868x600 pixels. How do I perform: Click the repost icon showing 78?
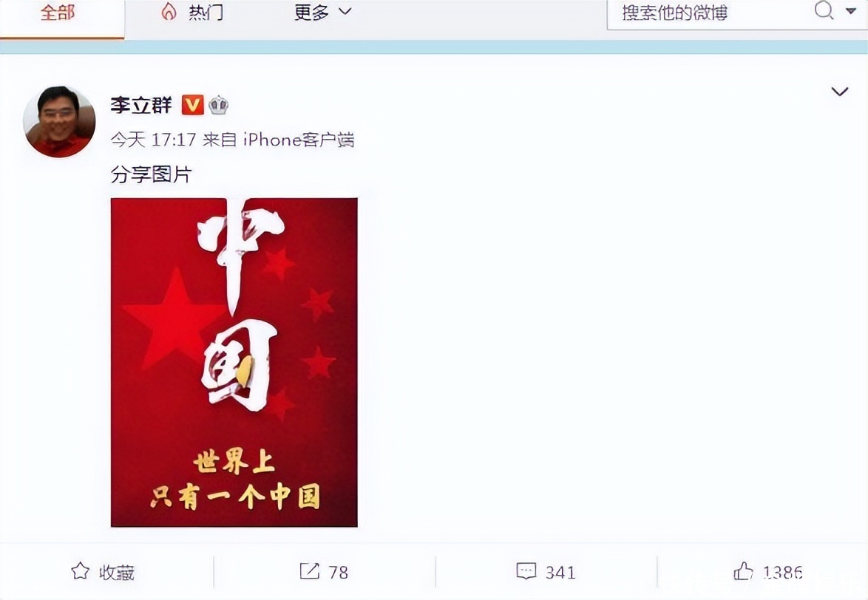tap(310, 571)
